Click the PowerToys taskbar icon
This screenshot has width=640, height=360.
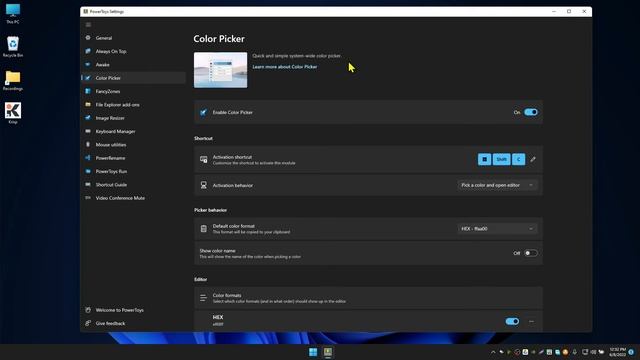pos(328,352)
